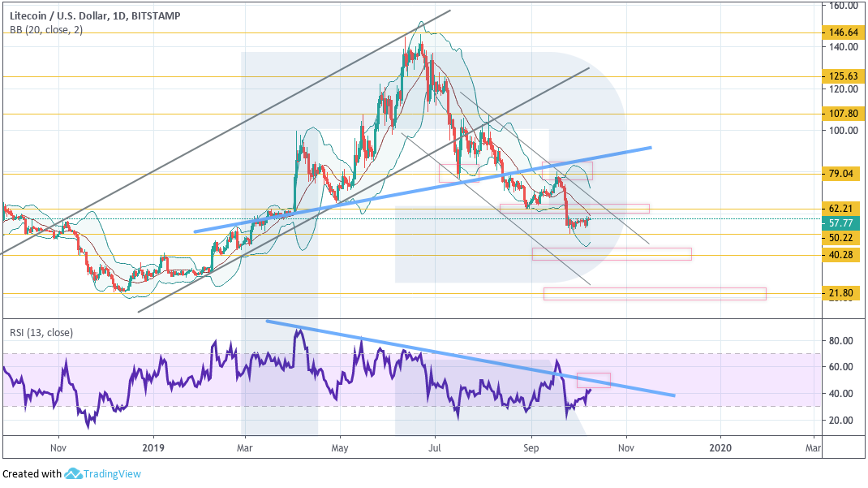Select the lowest pink target box near 21.80
Image resolution: width=868 pixels, height=488 pixels.
coord(654,294)
